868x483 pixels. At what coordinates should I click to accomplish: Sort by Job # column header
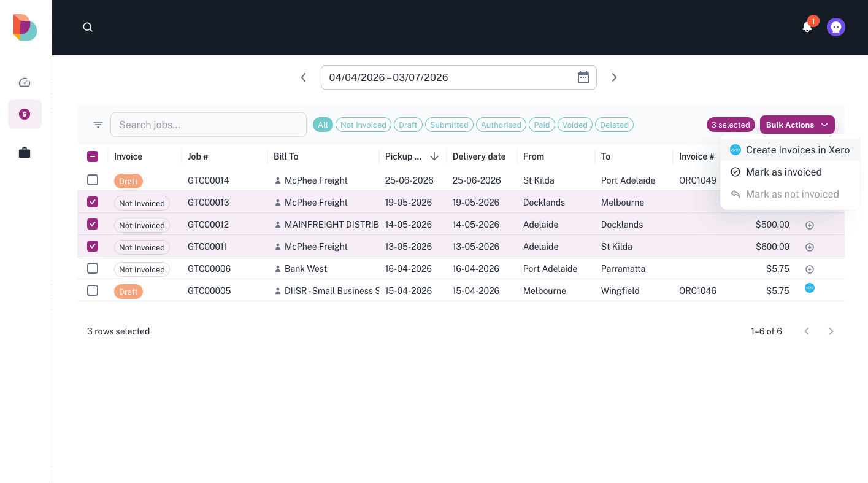coord(198,156)
